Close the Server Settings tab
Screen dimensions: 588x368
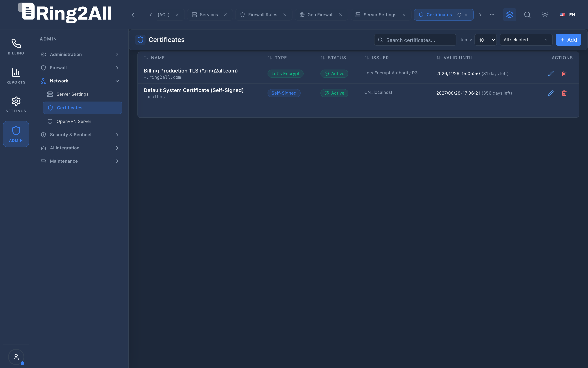click(404, 15)
